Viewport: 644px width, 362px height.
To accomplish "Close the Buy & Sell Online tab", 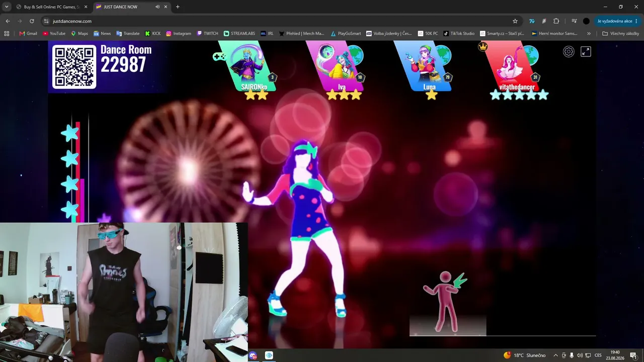I will [86, 7].
